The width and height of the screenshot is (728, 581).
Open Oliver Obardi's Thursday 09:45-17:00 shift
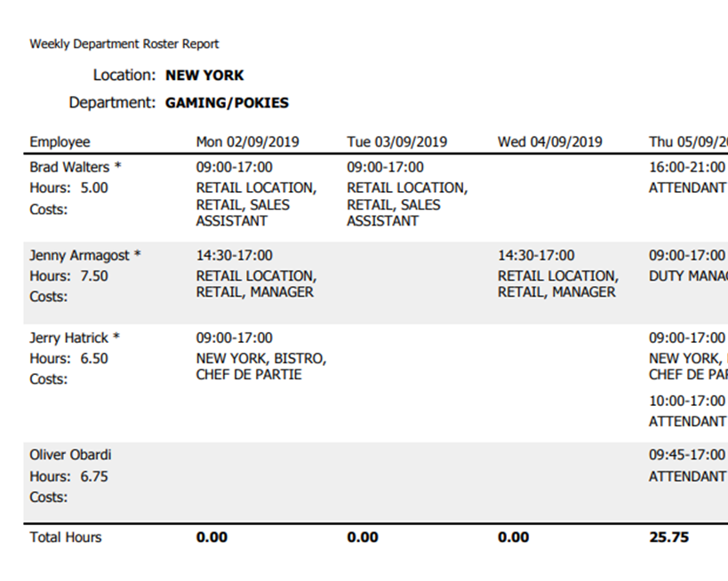click(x=686, y=455)
